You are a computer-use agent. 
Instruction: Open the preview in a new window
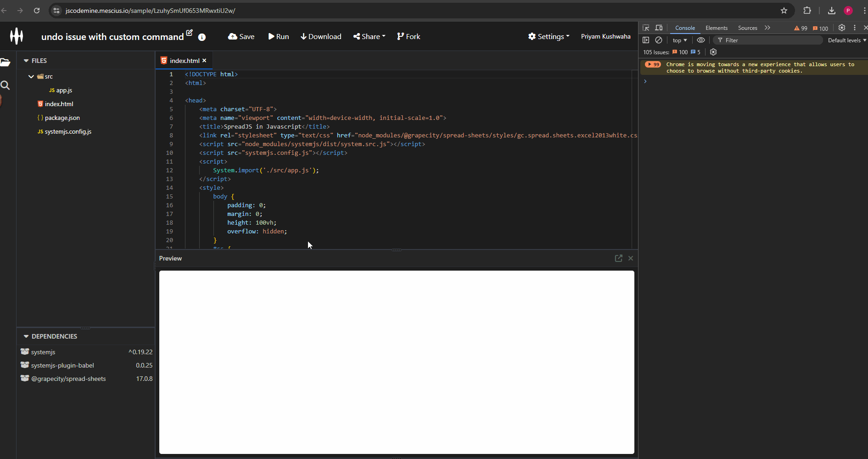pos(619,258)
